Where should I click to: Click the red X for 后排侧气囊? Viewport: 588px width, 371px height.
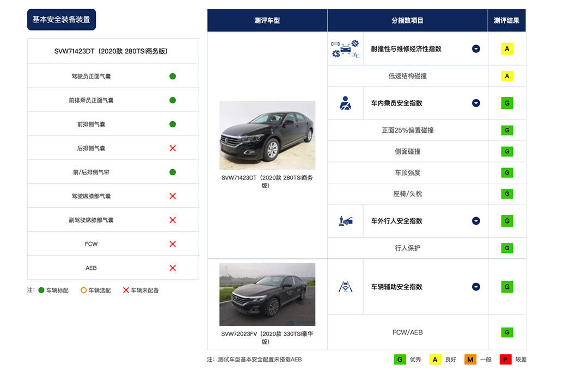tap(173, 148)
